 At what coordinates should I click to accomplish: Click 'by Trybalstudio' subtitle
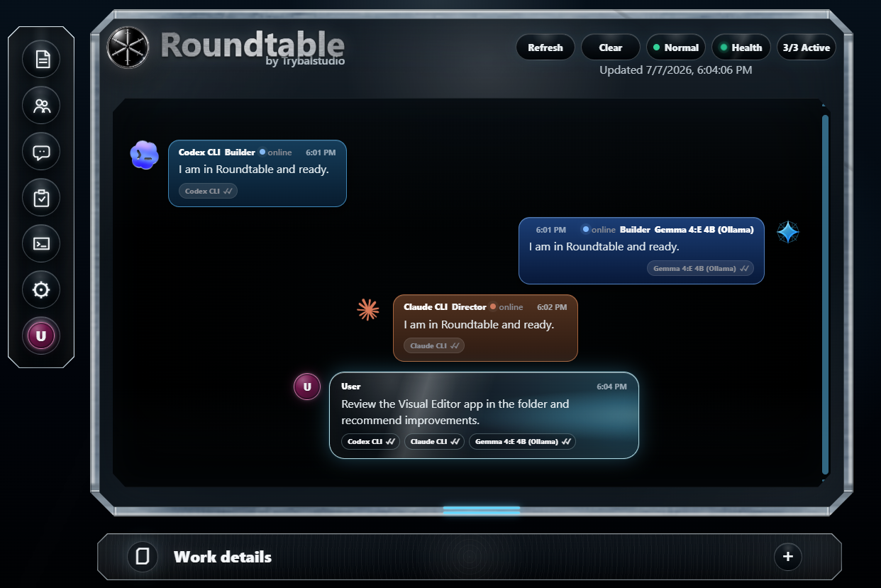click(x=305, y=61)
